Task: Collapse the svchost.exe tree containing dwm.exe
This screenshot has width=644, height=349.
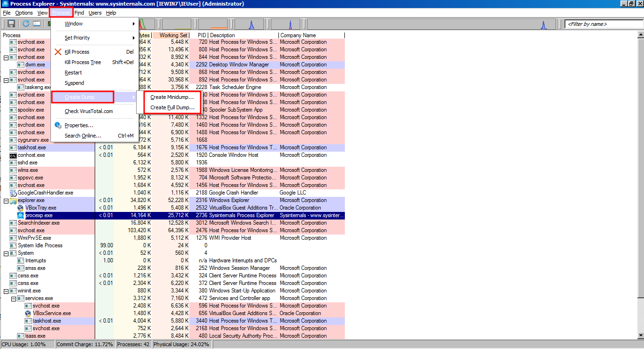Action: coord(6,57)
